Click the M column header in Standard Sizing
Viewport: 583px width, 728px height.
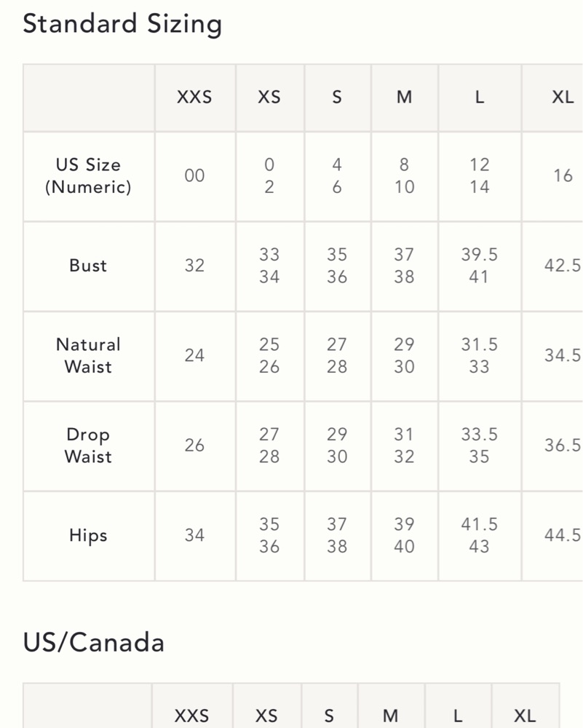point(404,97)
